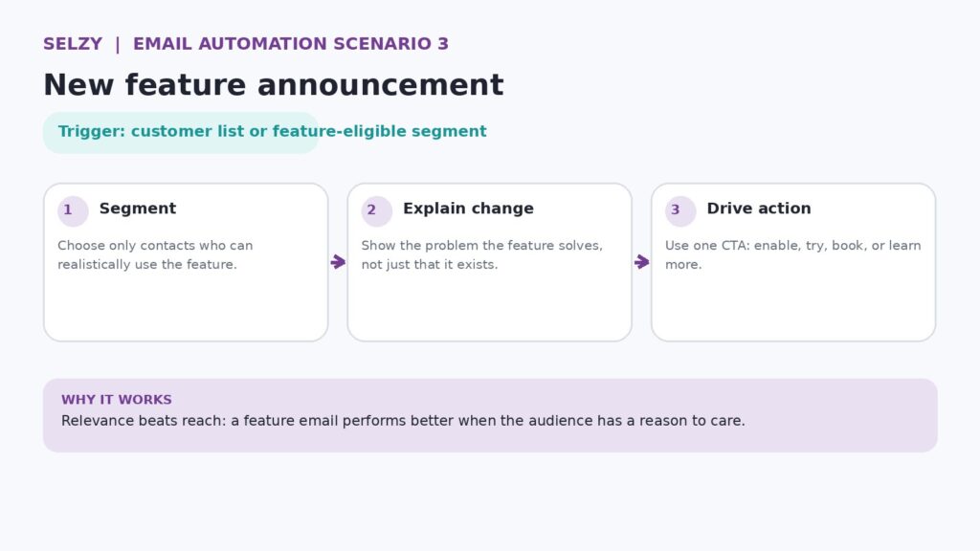
Task: Click the step 2 number badge
Action: [x=376, y=210]
